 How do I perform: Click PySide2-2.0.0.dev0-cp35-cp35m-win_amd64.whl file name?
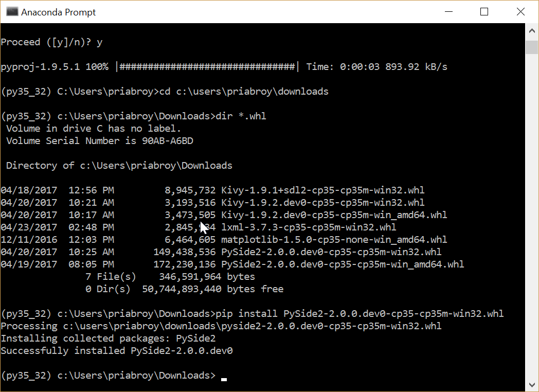pos(343,264)
